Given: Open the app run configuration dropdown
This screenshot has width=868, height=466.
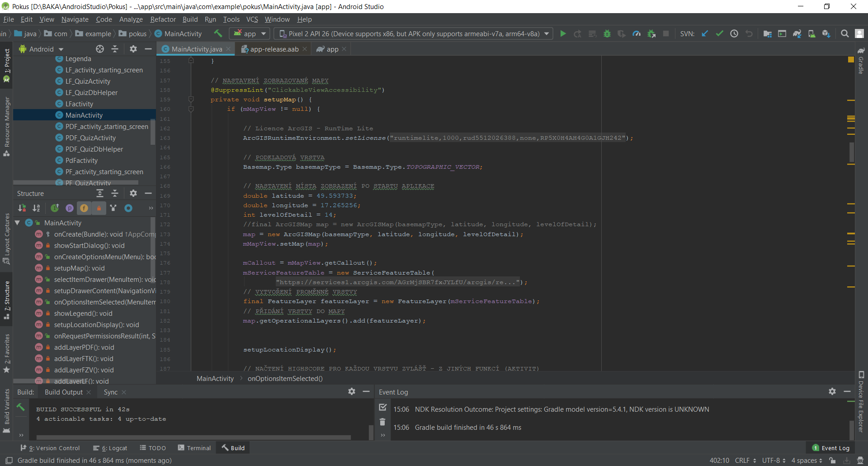Looking at the screenshot, I should coord(250,34).
